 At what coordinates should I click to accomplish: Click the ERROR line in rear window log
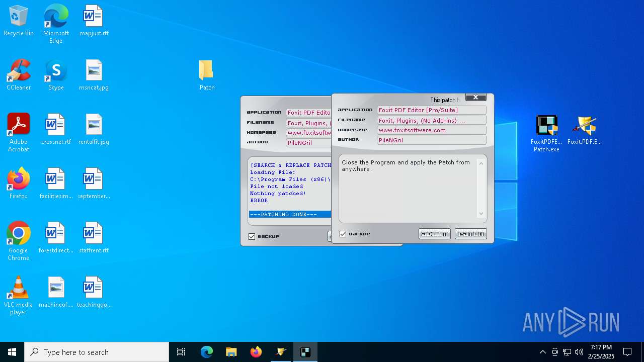tap(259, 201)
